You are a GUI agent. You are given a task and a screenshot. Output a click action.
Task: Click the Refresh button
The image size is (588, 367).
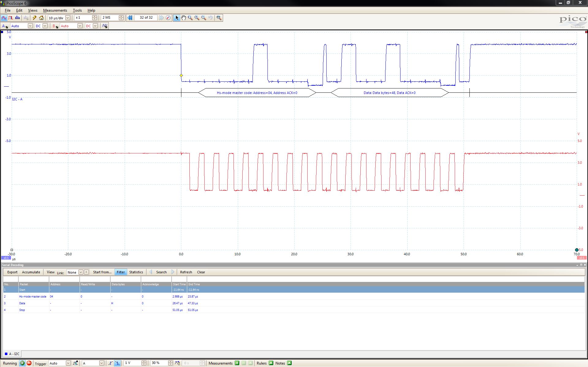[186, 272]
